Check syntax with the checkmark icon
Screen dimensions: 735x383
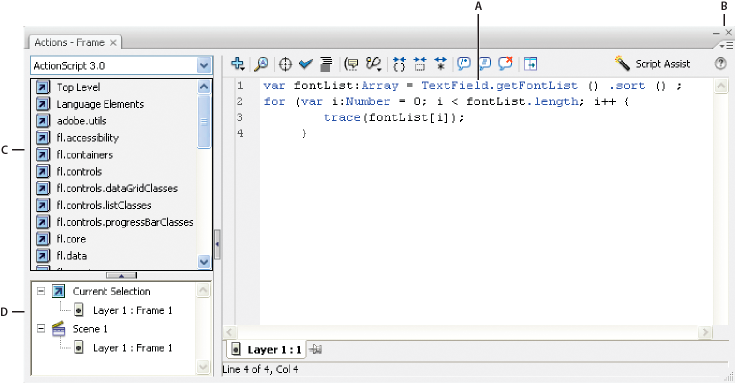306,64
